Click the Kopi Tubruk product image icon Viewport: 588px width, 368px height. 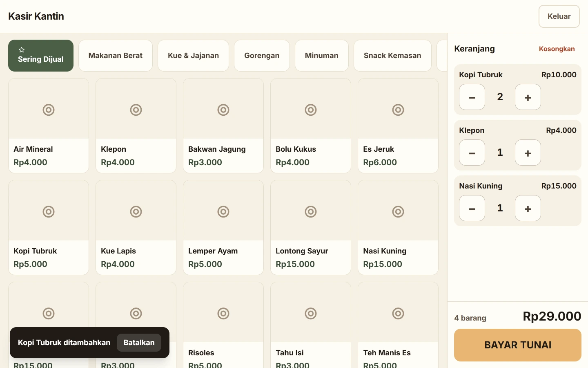[49, 211]
